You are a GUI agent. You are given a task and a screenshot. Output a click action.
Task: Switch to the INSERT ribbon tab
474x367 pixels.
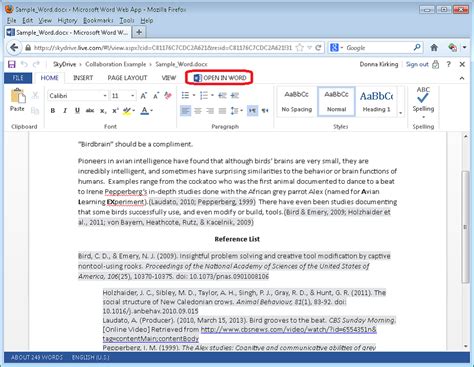(83, 78)
